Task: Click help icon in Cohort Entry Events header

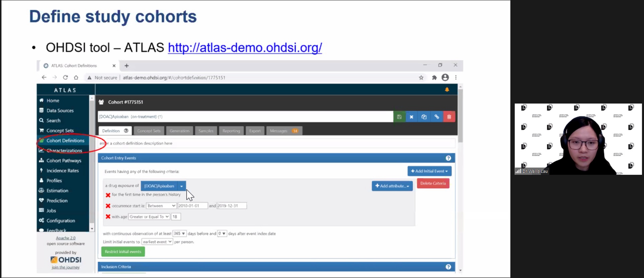Action: point(448,158)
